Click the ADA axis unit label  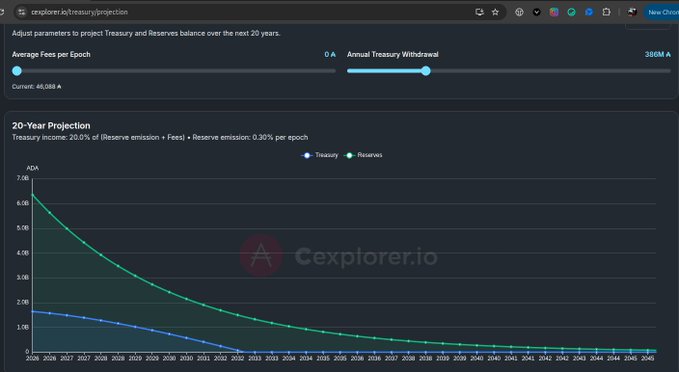pyautogui.click(x=32, y=168)
